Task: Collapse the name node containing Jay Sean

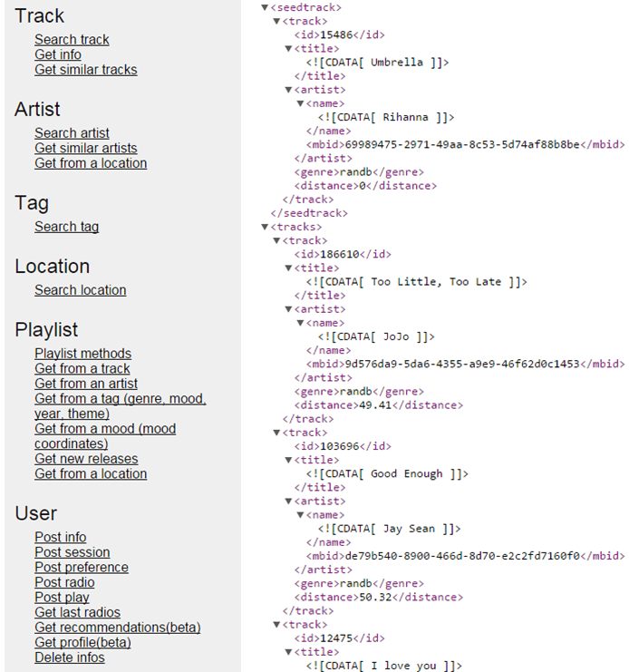Action: (x=300, y=515)
